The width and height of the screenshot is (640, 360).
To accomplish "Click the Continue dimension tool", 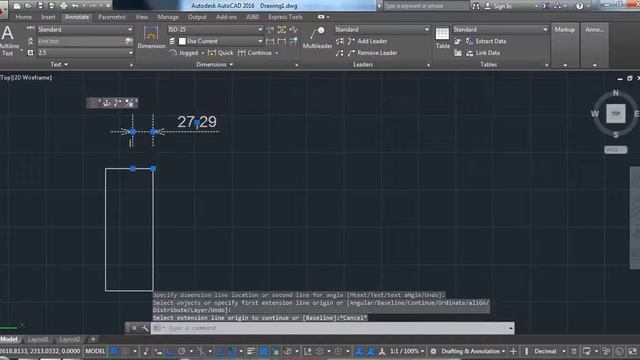I will coord(255,53).
